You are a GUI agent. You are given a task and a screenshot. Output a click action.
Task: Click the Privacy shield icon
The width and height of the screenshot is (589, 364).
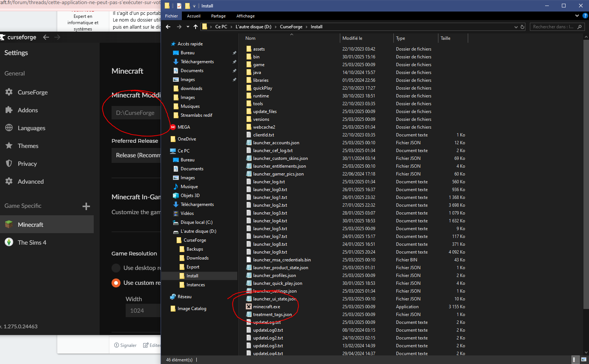9,163
